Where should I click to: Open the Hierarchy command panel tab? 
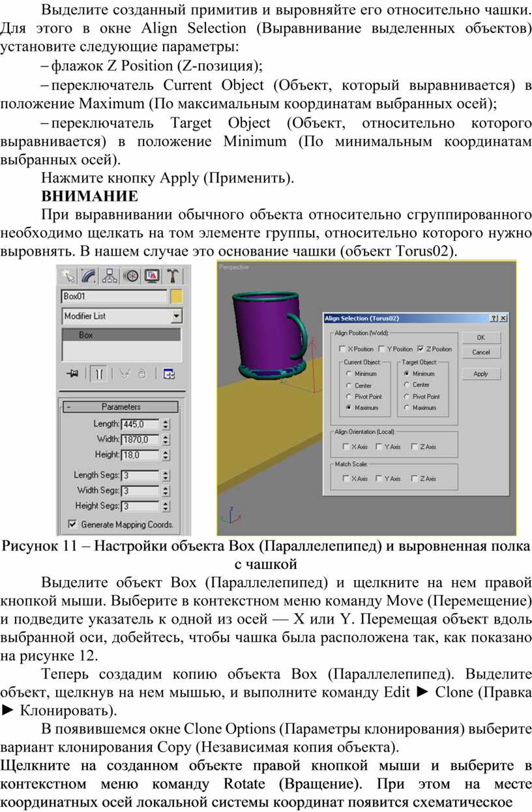[110, 276]
